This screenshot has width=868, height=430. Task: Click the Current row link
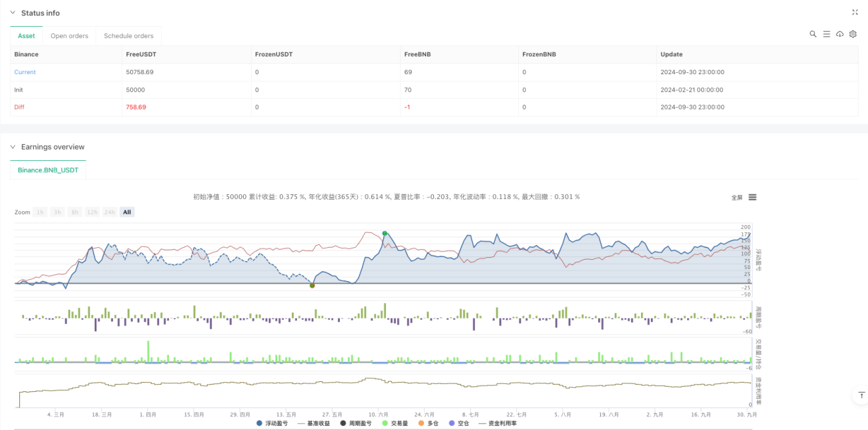click(x=25, y=72)
